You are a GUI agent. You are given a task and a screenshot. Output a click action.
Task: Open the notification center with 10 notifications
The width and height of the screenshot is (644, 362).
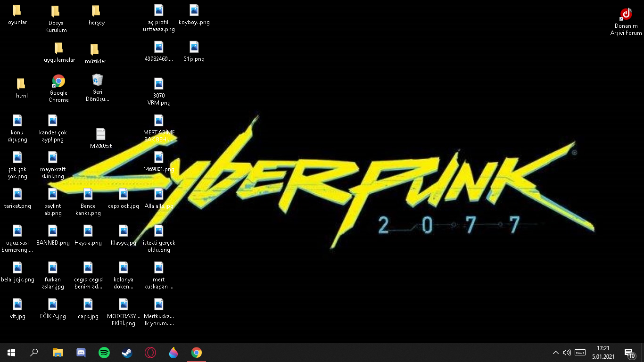[630, 353]
